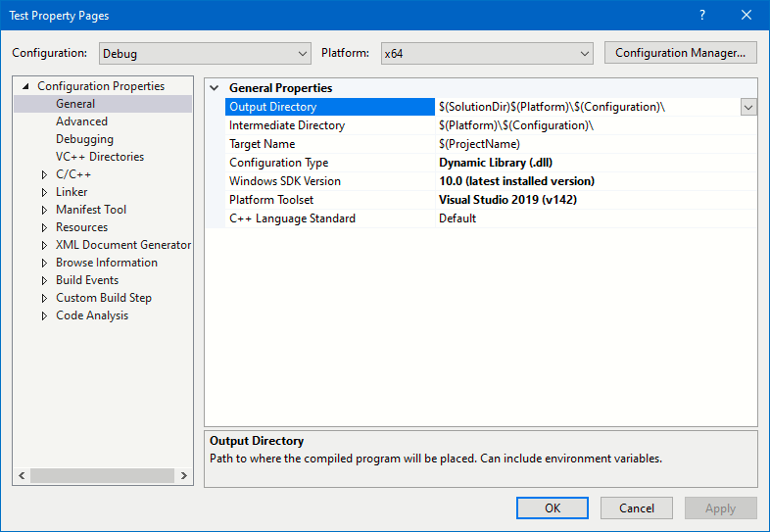770x532 pixels.
Task: Expand the Custom Build Step arrow
Action: tap(44, 298)
